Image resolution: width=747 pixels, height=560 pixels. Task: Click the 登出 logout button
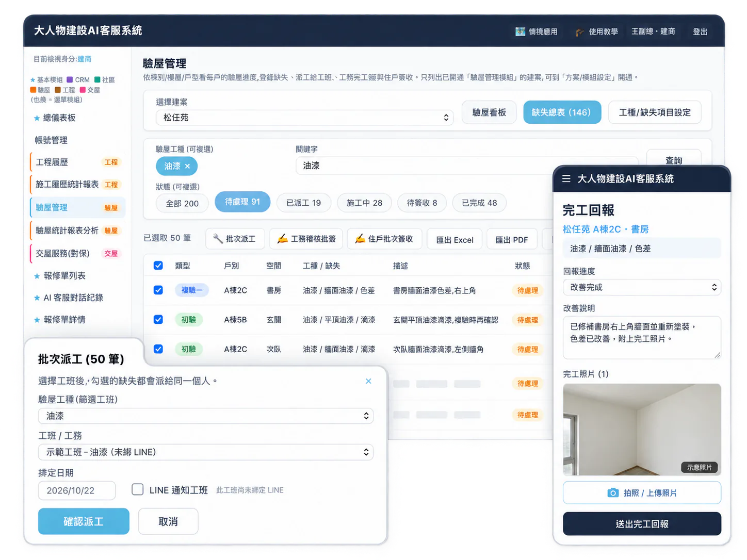tap(700, 31)
